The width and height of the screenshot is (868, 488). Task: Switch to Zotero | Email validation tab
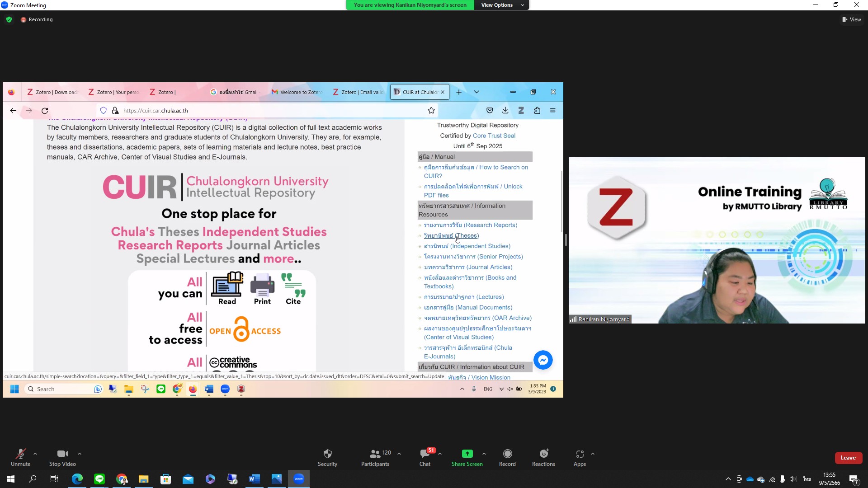pyautogui.click(x=358, y=92)
